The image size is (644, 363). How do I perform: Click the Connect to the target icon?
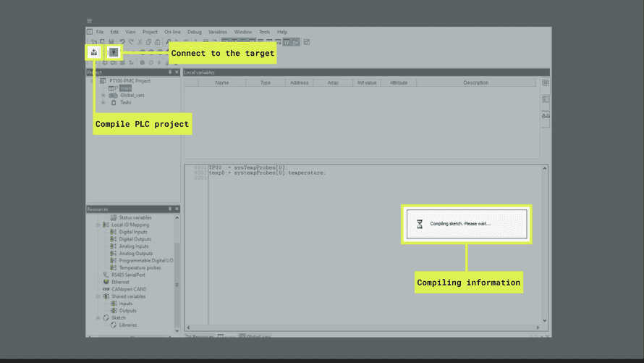114,52
